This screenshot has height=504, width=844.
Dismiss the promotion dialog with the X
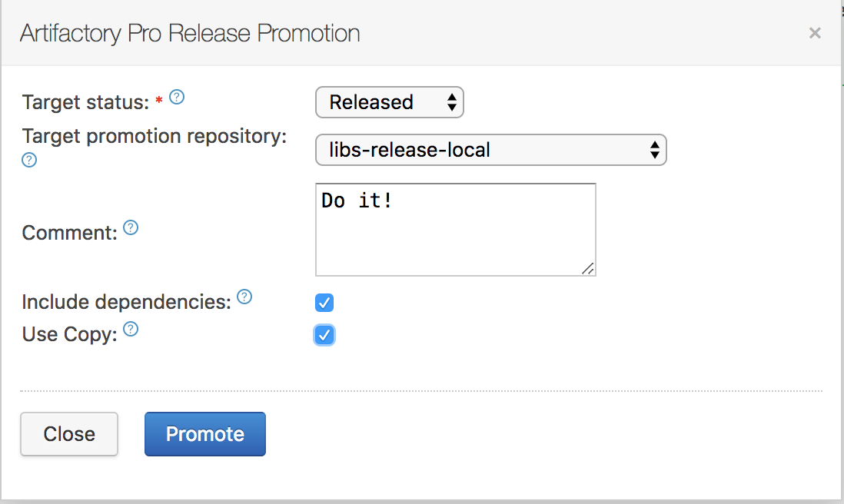(x=815, y=33)
